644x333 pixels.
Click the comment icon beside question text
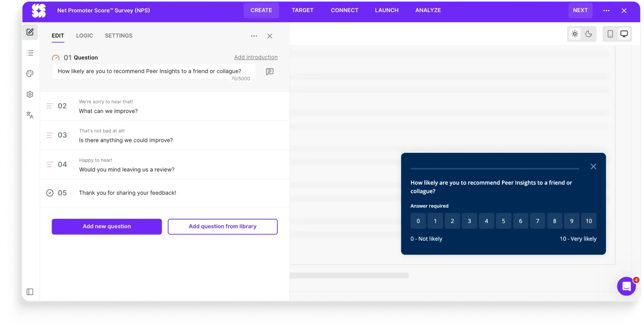270,72
